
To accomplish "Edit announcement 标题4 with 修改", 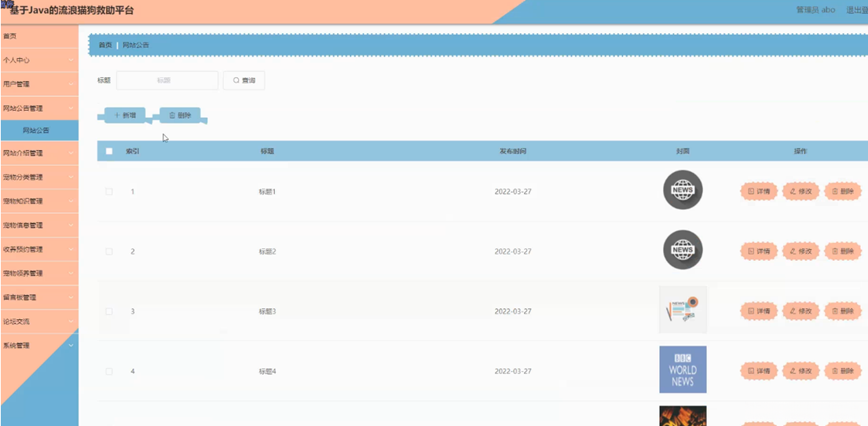I will click(801, 371).
